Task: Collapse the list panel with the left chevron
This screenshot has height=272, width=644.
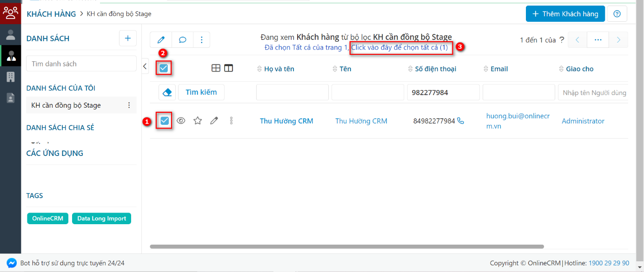Action: (145, 66)
